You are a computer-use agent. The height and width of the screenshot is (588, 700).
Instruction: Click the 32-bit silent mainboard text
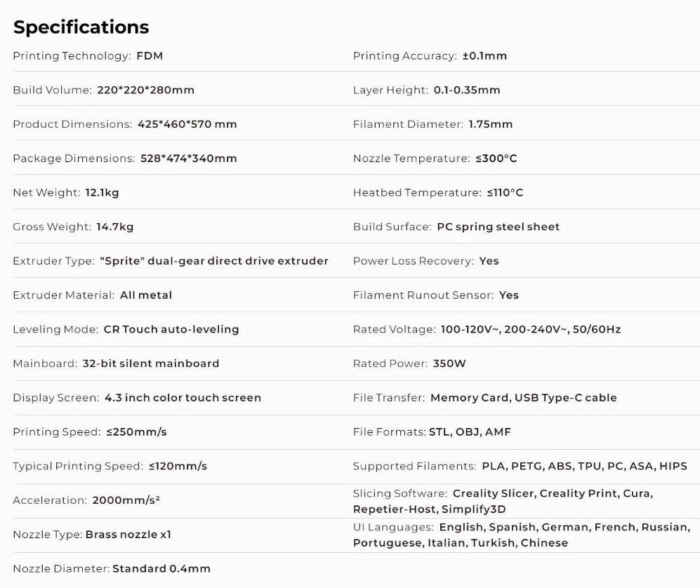[x=150, y=363]
